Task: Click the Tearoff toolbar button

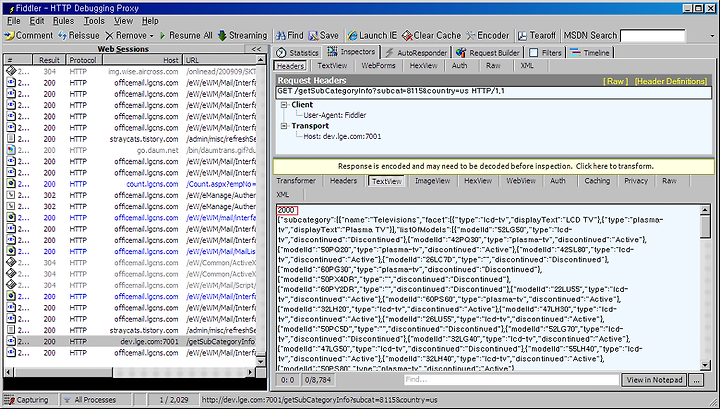Action: (x=537, y=36)
